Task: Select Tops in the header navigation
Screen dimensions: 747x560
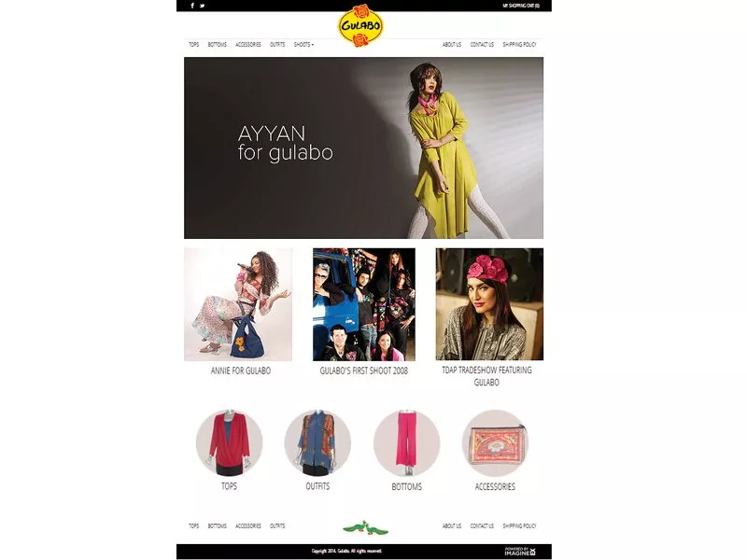Action: [194, 44]
